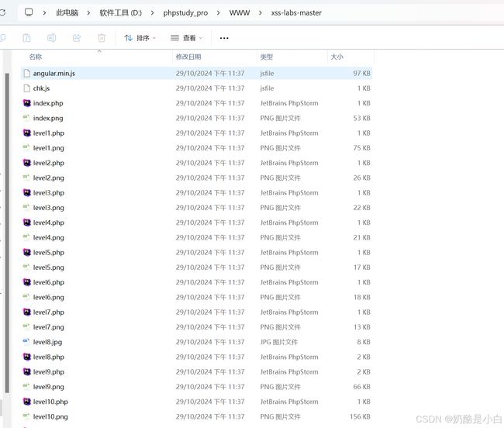Click the date cell of level7.php
504x428 pixels.
tap(210, 312)
